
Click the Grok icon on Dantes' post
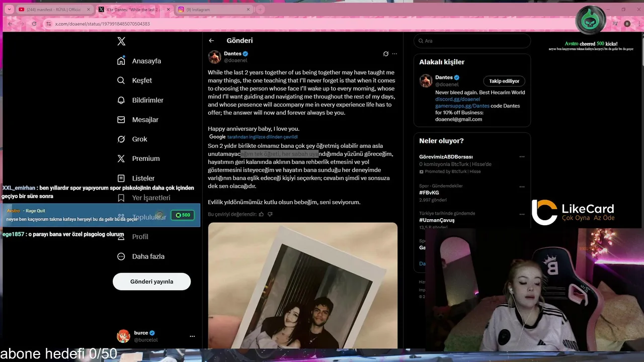pyautogui.click(x=386, y=54)
